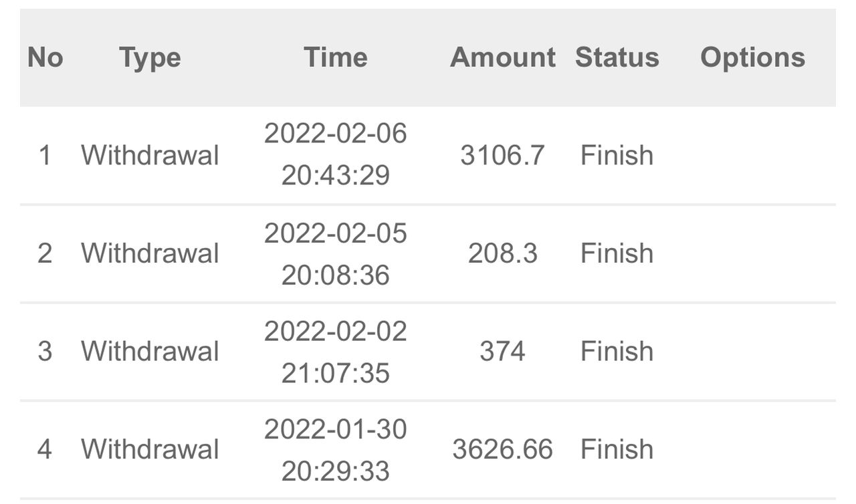Click Finish status in row 2
Viewport: 856px width, 504px height.
(617, 253)
